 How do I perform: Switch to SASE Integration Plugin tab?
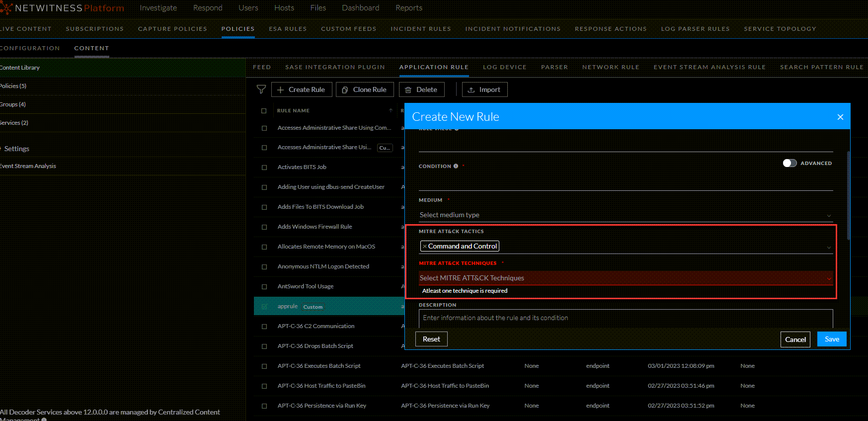pyautogui.click(x=335, y=67)
